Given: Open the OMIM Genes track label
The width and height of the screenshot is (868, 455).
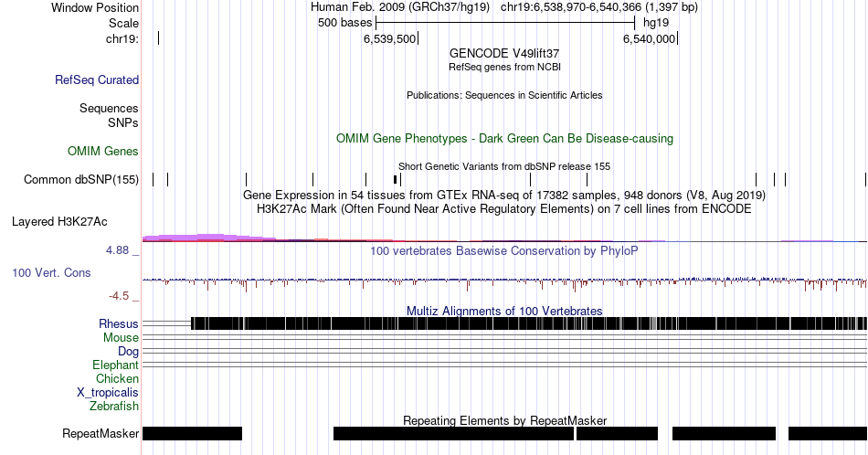Looking at the screenshot, I should [103, 151].
